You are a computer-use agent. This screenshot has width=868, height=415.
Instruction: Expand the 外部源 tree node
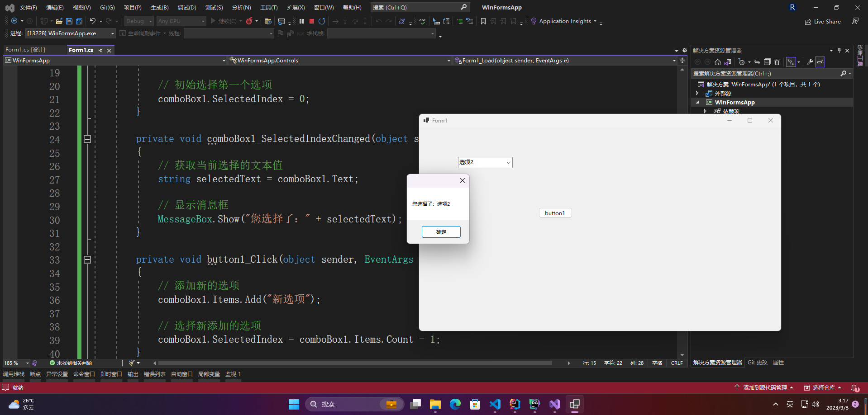[697, 93]
